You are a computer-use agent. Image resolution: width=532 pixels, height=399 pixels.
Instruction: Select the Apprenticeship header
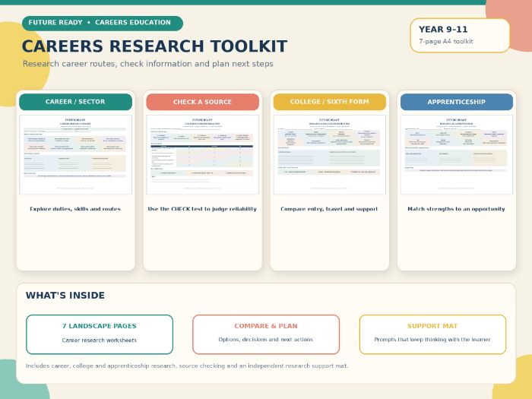[x=457, y=102]
